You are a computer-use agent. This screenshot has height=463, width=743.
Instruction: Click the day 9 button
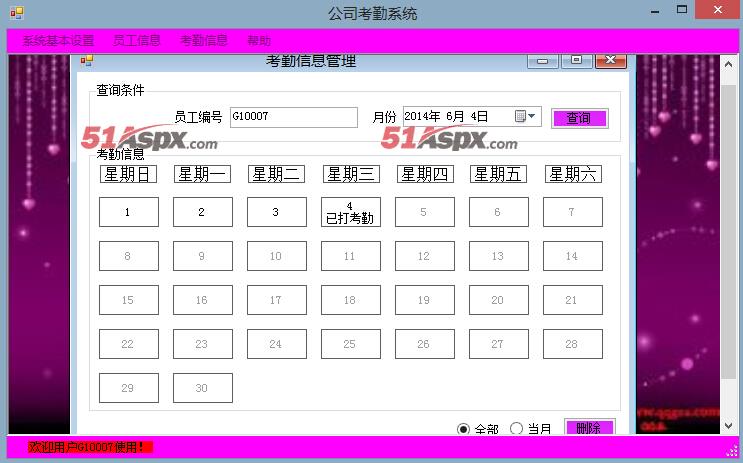tap(203, 256)
